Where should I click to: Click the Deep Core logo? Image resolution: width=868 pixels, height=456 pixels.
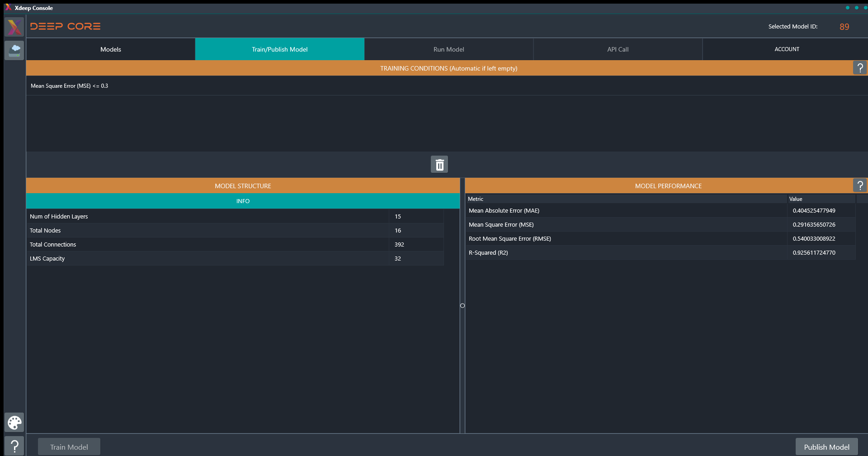66,26
